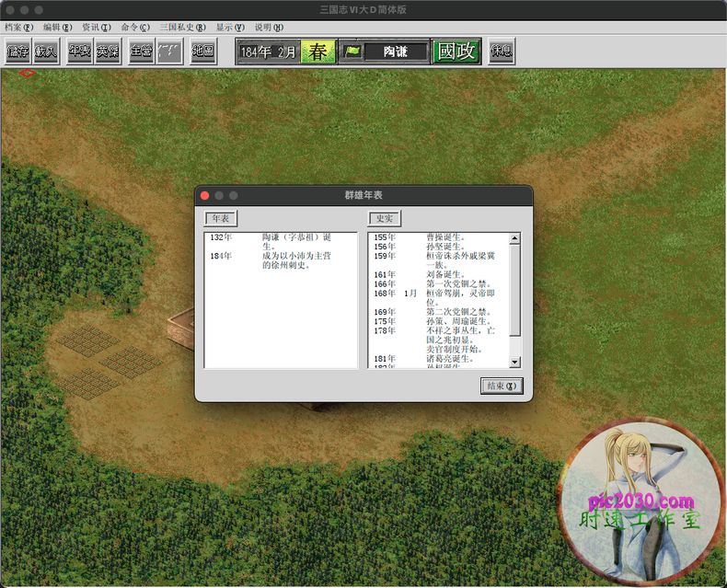Click the history list scroll-up arrow
This screenshot has height=588, width=727.
[x=514, y=238]
